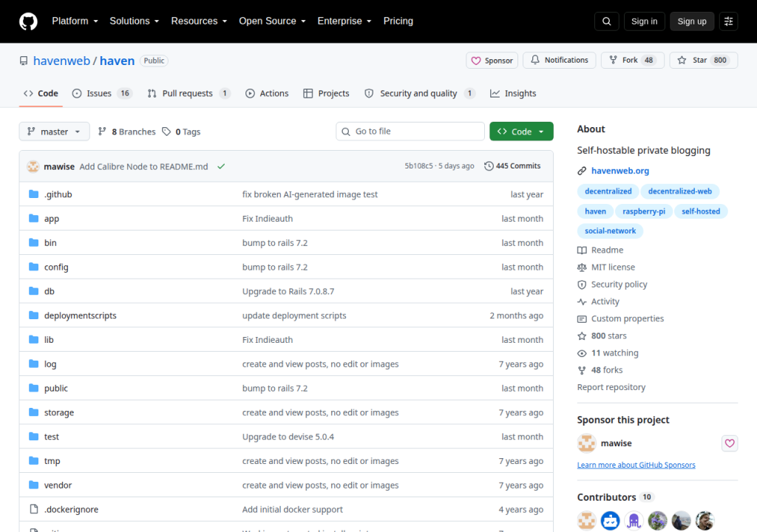Click the heart sponsor icon beside mawise
The image size is (757, 532).
coord(730,443)
